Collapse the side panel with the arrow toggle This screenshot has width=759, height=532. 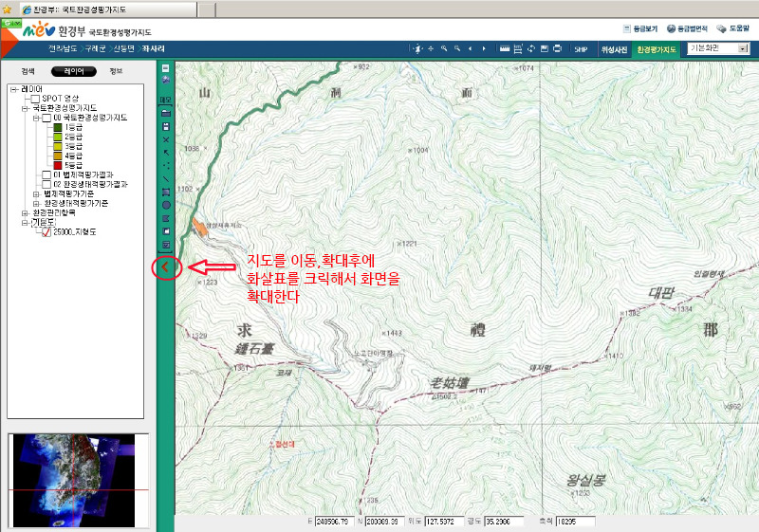165,267
